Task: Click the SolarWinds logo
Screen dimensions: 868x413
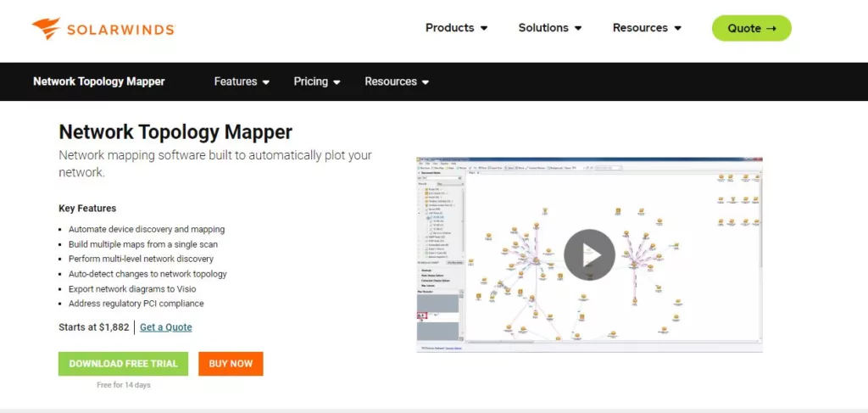Action: pos(103,28)
